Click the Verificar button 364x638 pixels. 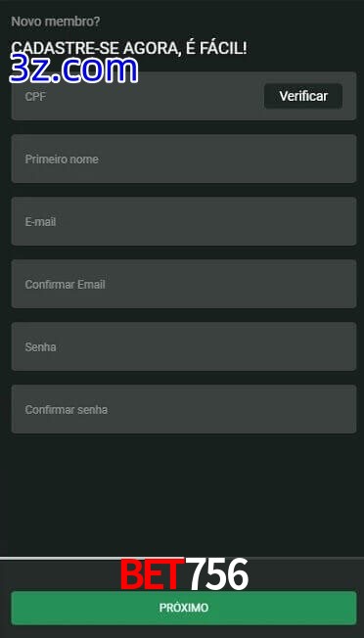[303, 96]
